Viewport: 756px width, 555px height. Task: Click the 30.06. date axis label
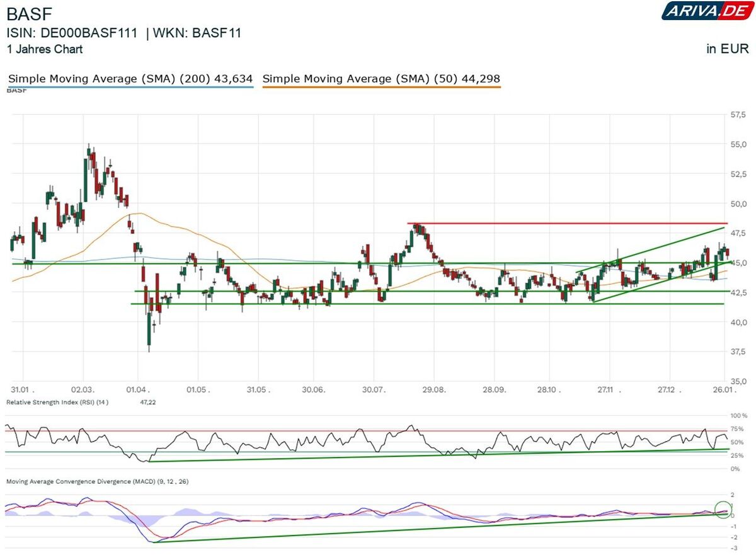314,390
